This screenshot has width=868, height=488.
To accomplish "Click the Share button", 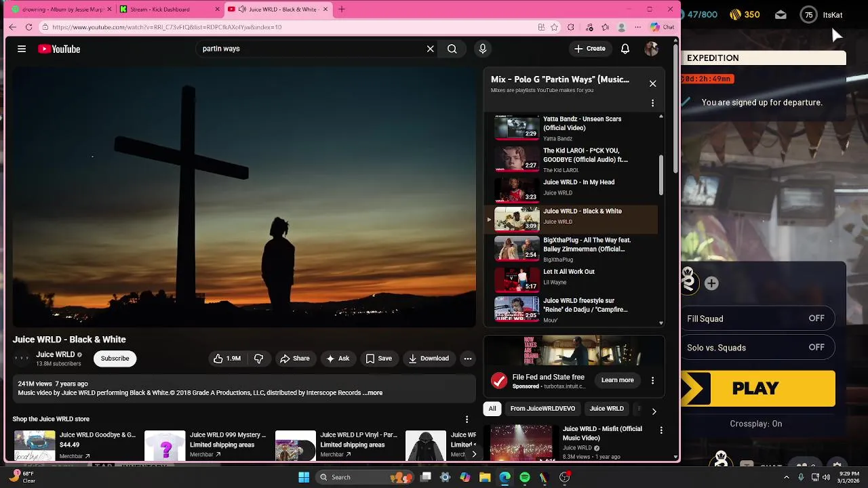I will point(295,359).
